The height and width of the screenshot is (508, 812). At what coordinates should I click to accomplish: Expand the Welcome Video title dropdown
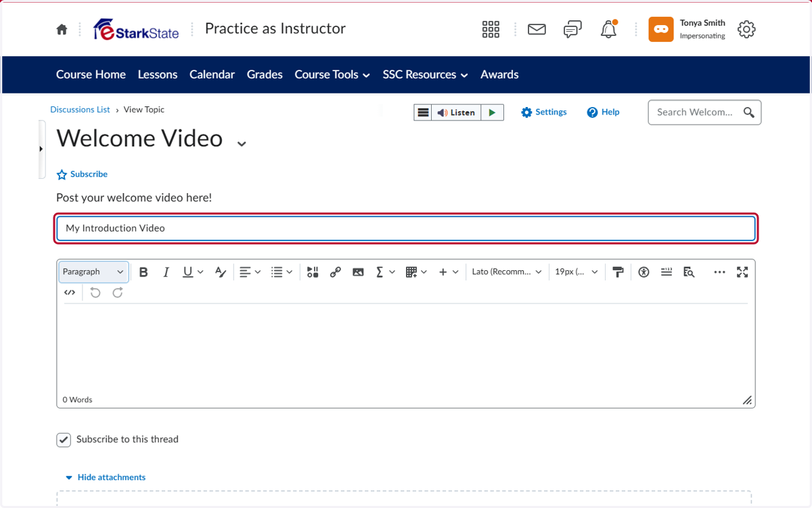coord(242,143)
